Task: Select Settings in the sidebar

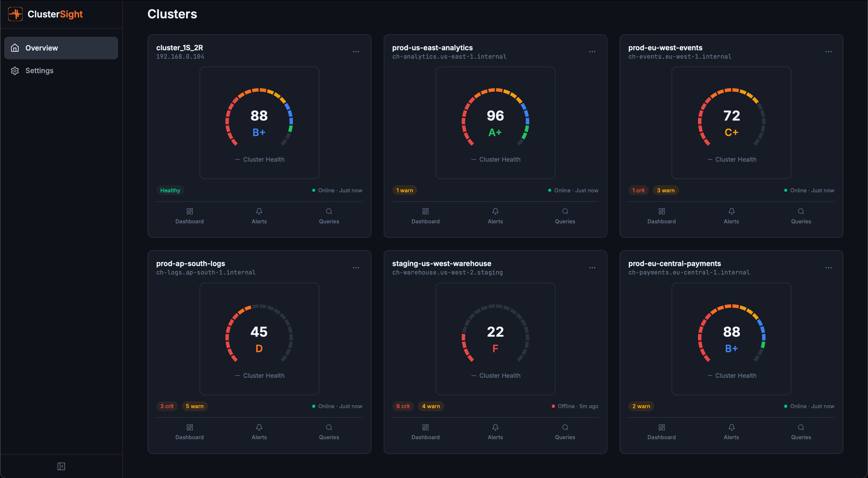Action: (39, 70)
